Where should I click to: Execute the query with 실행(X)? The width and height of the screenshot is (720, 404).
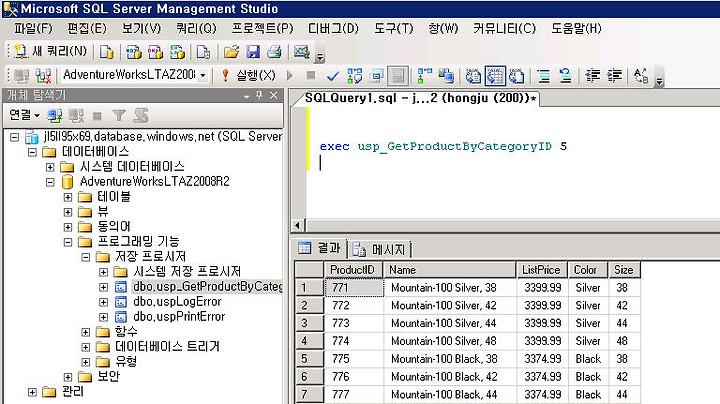click(x=248, y=75)
